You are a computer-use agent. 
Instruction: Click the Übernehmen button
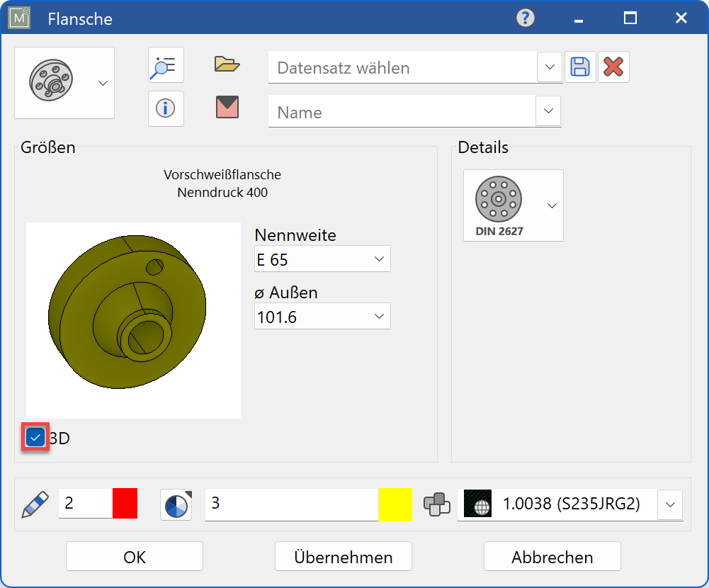[x=344, y=557]
